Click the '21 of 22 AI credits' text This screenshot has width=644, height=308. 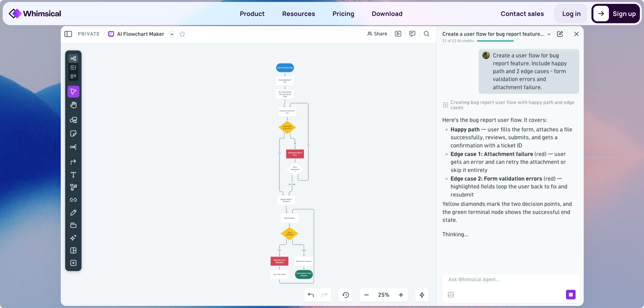pos(458,41)
